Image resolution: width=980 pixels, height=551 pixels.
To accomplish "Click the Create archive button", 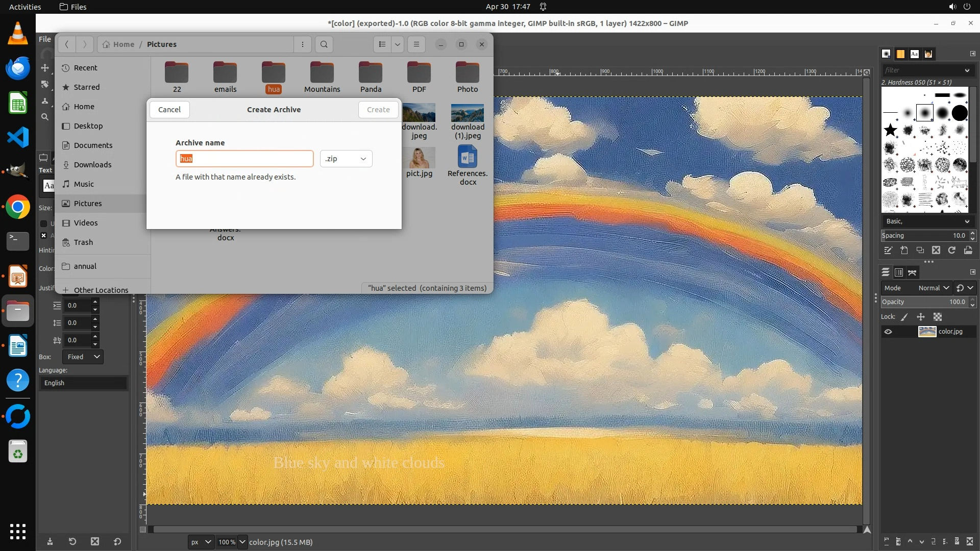I will coord(378,110).
